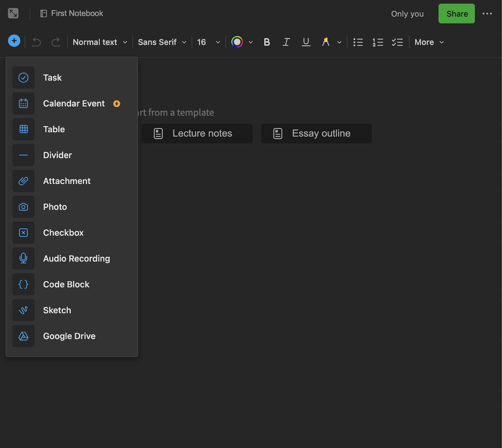Insert a bulleted list
Viewport: 502px width, 448px height.
click(358, 42)
